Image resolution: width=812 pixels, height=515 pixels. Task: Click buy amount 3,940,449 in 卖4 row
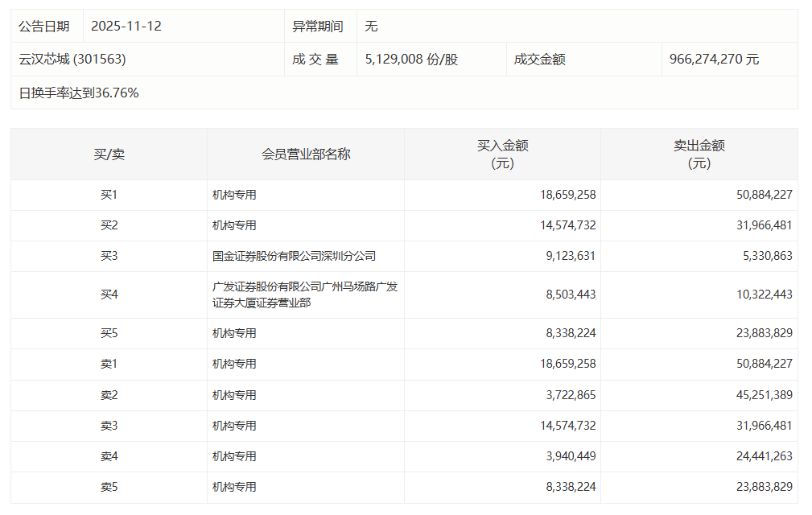click(568, 456)
